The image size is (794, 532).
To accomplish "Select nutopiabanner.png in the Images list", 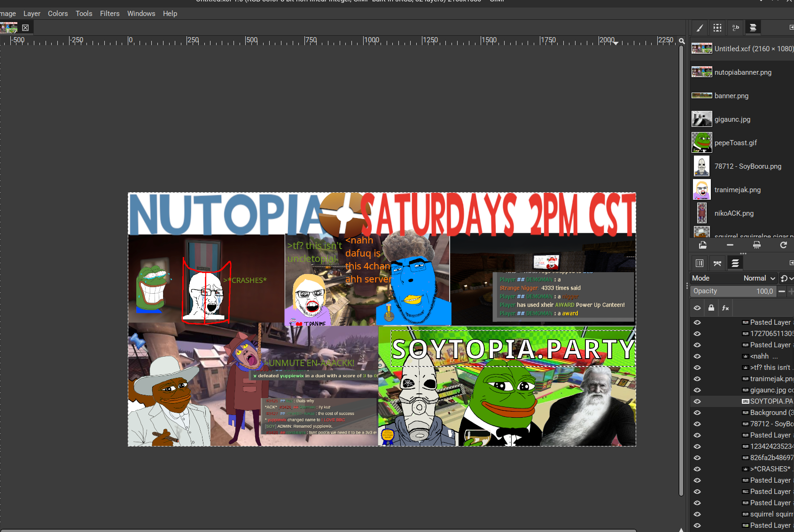I will 742,72.
